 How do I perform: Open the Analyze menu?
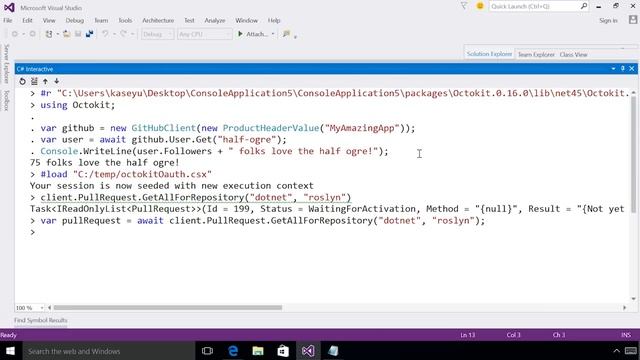tap(215, 20)
